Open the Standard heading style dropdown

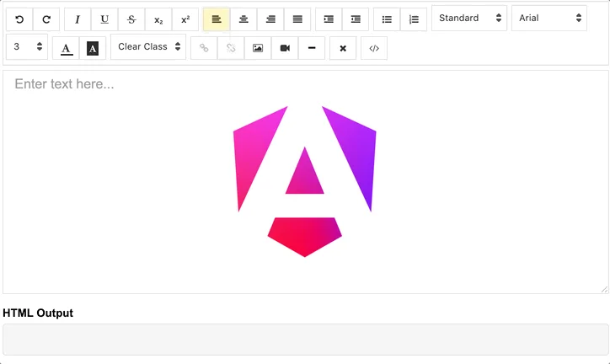[469, 18]
